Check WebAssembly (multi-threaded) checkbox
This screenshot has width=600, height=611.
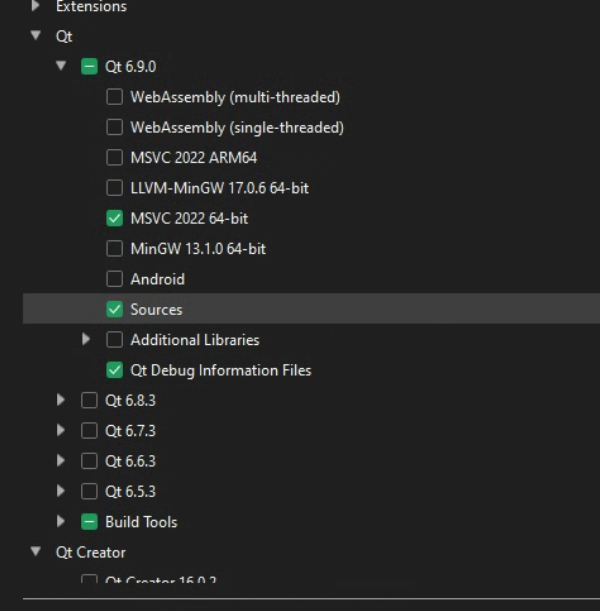[115, 97]
